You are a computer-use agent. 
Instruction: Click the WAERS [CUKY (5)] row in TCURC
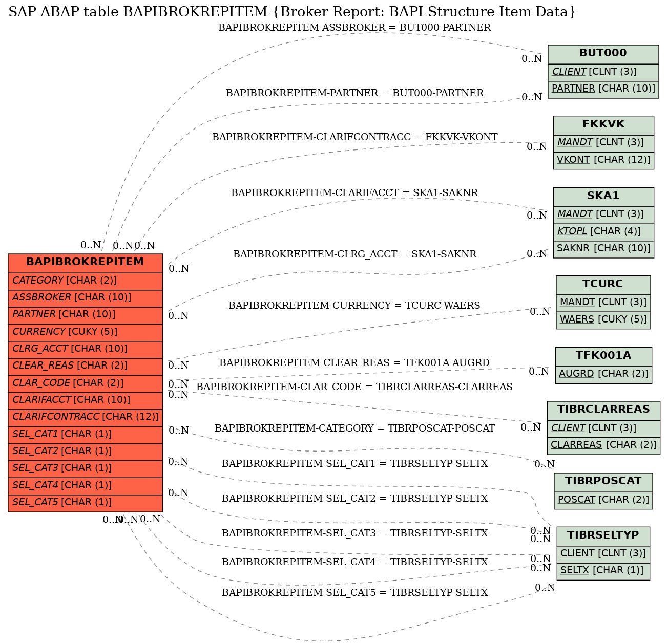[x=603, y=320]
